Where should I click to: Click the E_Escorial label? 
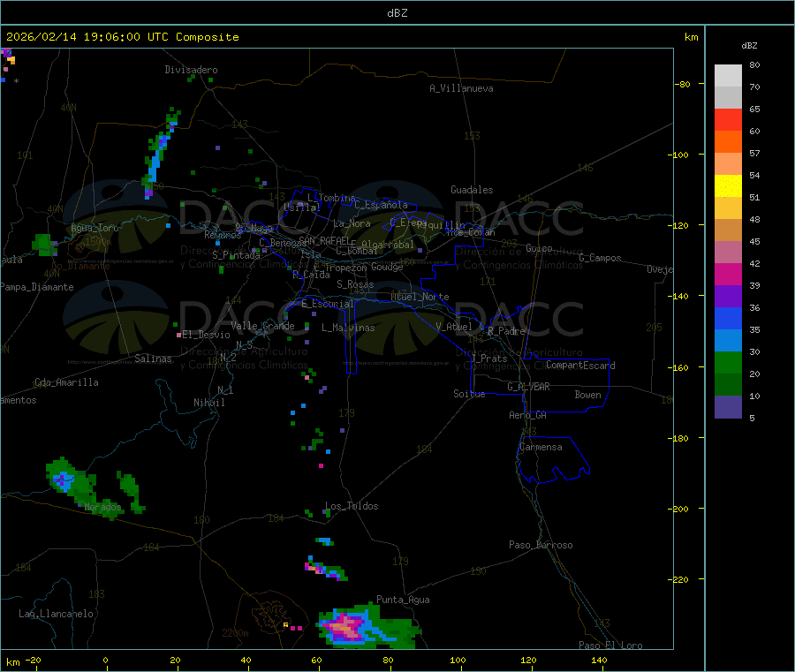[x=327, y=304]
